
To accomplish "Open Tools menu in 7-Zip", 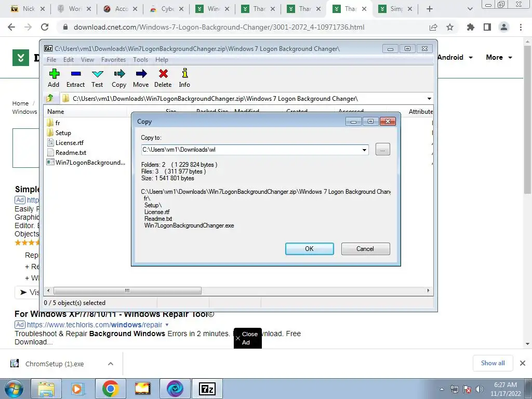I will click(x=140, y=59).
